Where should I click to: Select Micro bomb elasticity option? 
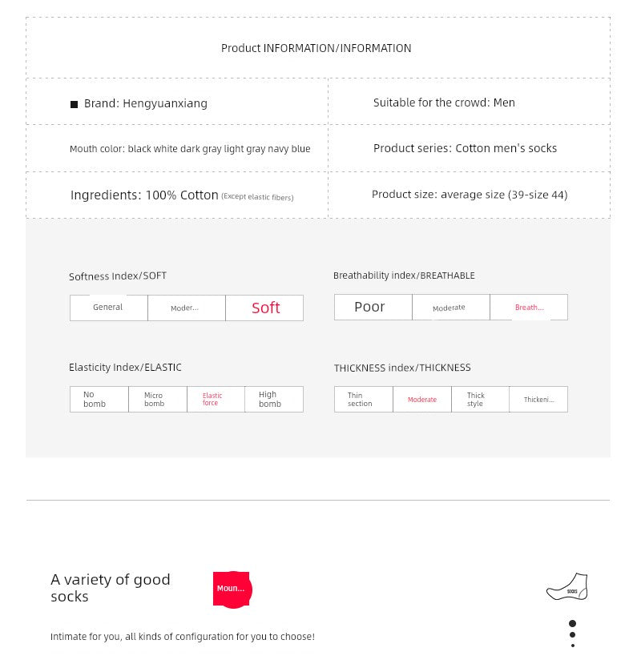(x=157, y=399)
